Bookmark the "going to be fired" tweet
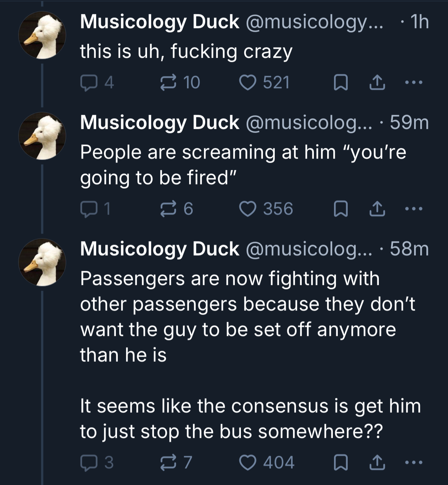Viewport: 448px width, 485px height. [x=340, y=209]
